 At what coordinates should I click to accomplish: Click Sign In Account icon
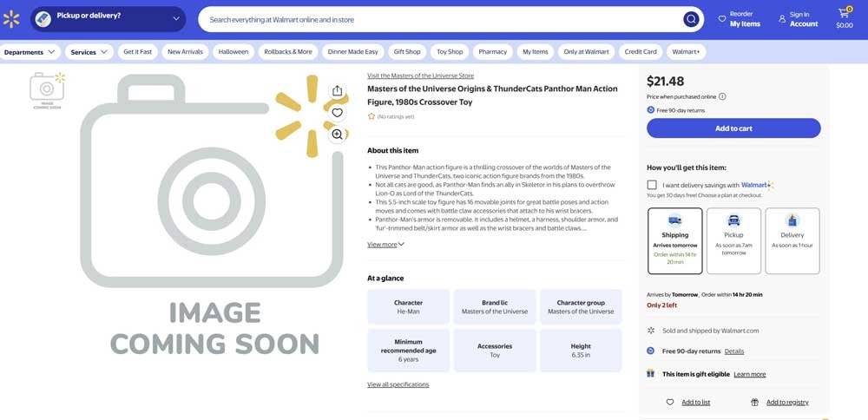782,19
